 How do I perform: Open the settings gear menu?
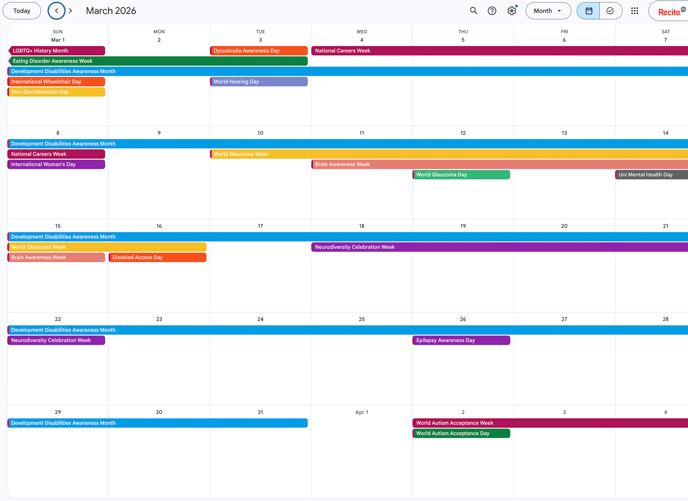[x=512, y=11]
